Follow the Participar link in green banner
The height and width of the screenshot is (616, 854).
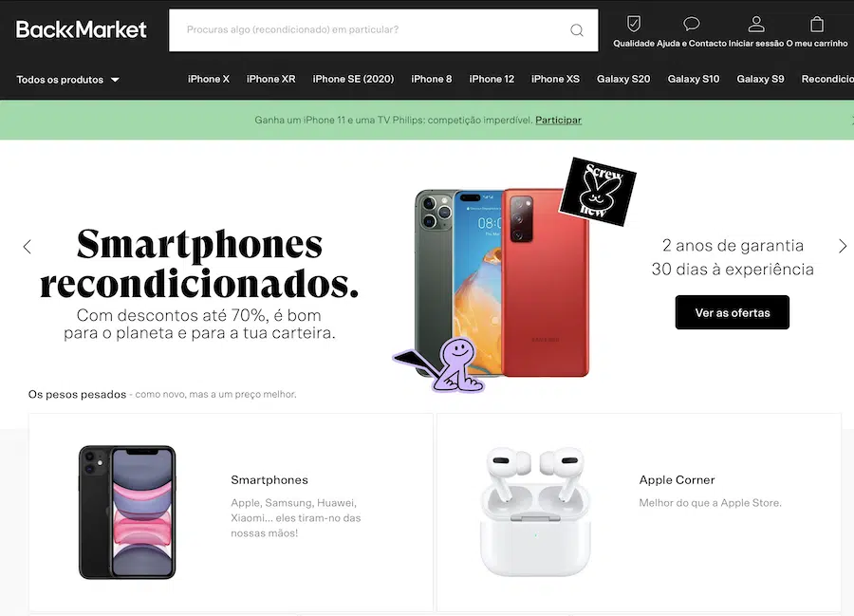pyautogui.click(x=558, y=120)
